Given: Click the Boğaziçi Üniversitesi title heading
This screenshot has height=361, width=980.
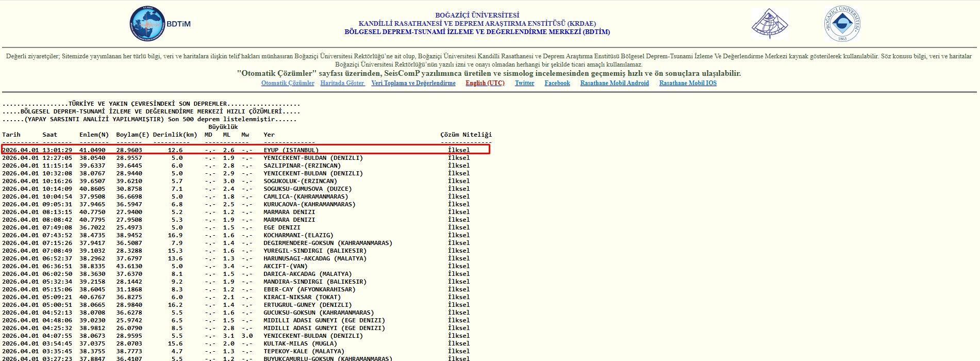Looking at the screenshot, I should (477, 15).
